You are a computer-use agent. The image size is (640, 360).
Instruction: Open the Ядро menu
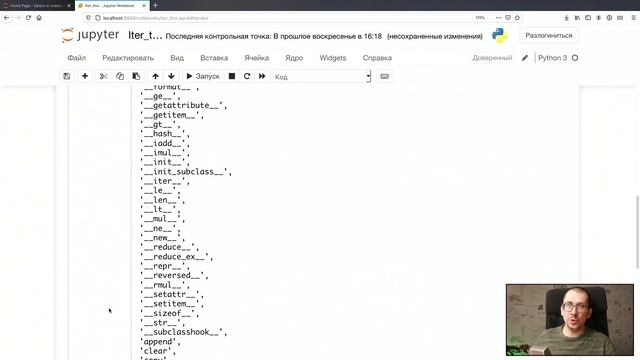[x=294, y=58]
